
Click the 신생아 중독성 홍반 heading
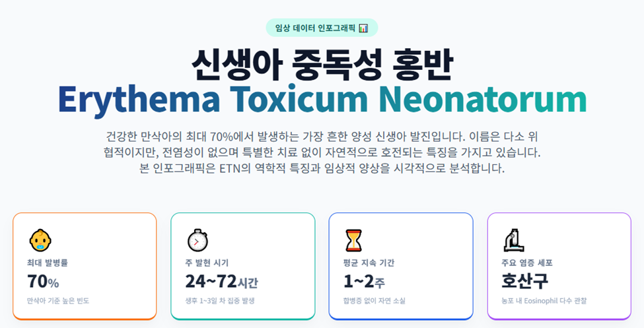pyautogui.click(x=322, y=65)
